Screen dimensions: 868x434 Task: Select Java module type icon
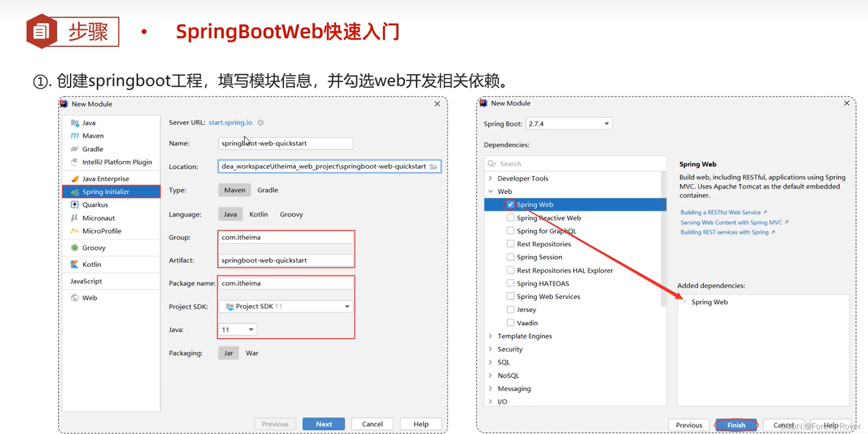[75, 123]
